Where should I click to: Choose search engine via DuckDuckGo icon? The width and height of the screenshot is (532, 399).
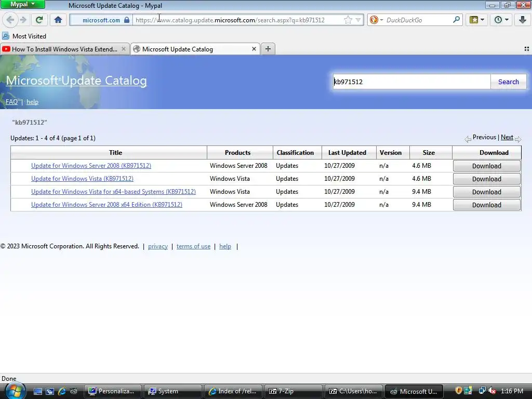point(374,20)
